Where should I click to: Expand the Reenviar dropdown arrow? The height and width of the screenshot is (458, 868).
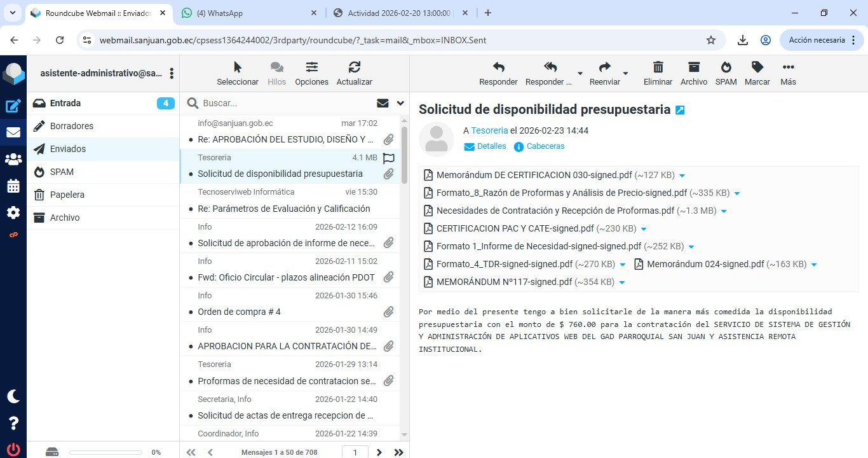point(625,74)
